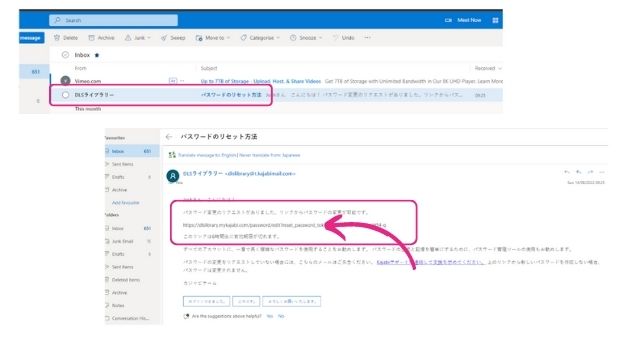
Task: Open the Inbox favourite in the sidebar
Action: tap(132, 151)
